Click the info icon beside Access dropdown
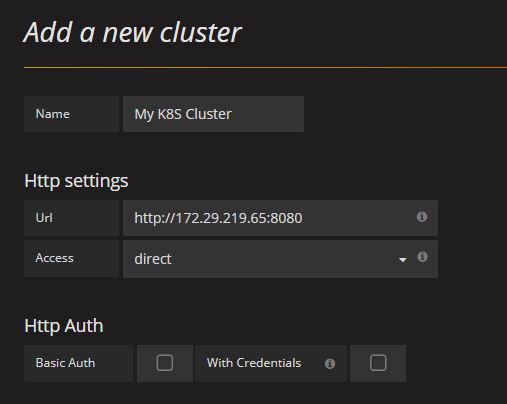Viewport: 507px width, 404px height. [422, 257]
